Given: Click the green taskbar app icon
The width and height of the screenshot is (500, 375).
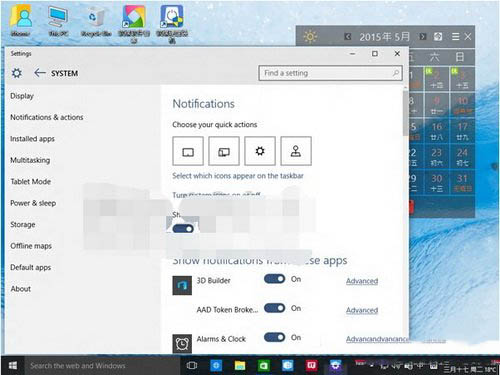Looking at the screenshot, I should pos(264,366).
